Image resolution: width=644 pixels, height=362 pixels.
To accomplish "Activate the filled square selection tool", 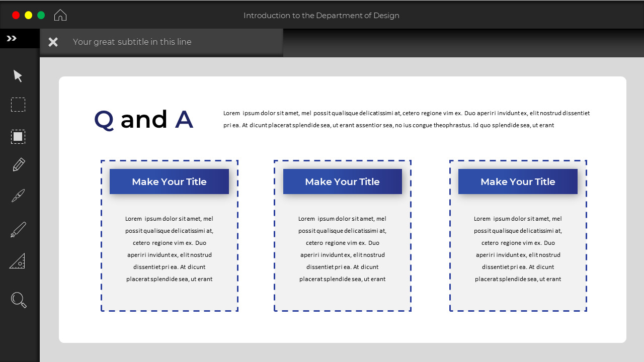I will (x=18, y=136).
